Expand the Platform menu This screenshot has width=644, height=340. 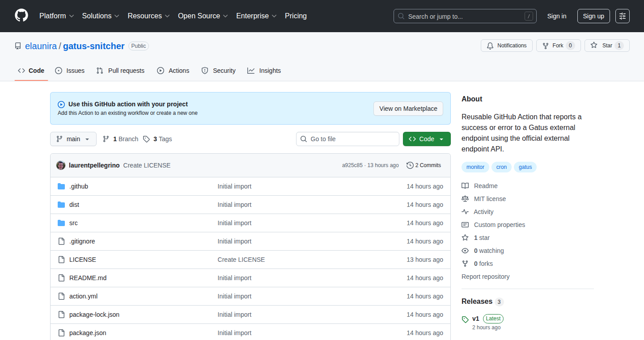pyautogui.click(x=56, y=16)
